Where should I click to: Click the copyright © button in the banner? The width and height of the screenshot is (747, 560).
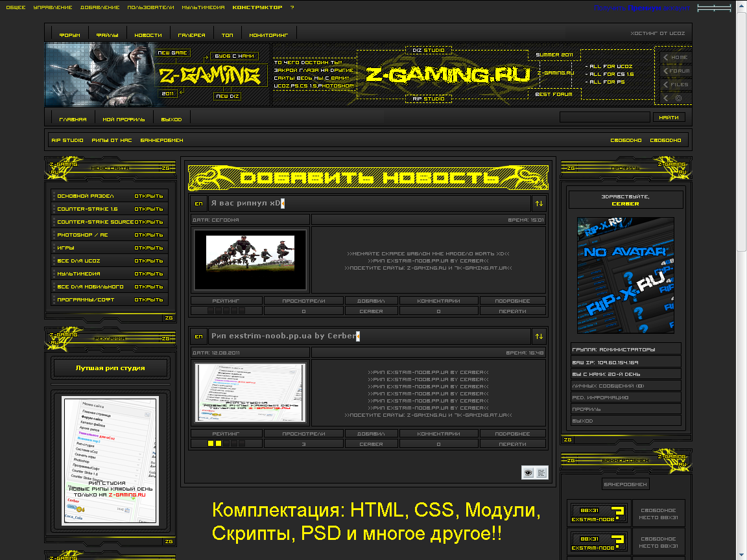click(675, 98)
